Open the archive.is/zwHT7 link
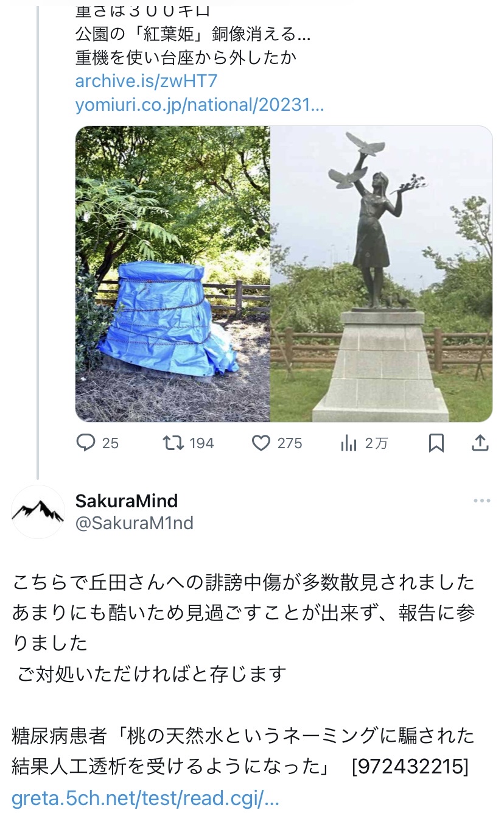 pyautogui.click(x=146, y=81)
